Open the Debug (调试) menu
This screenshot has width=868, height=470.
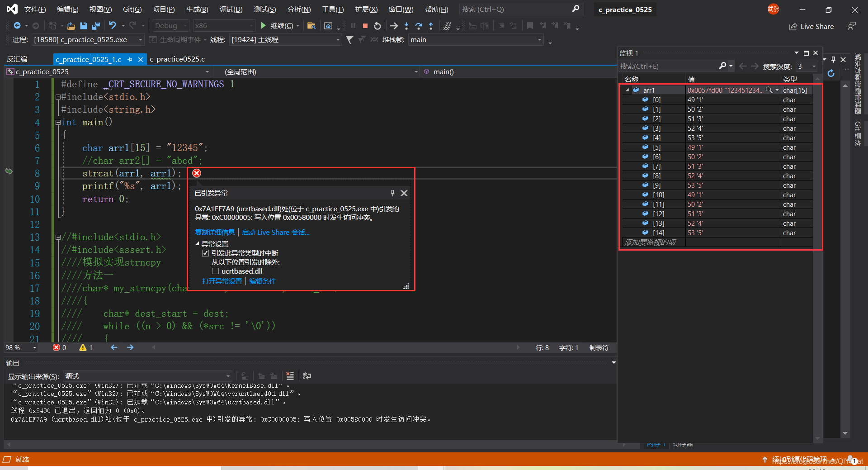[231, 9]
